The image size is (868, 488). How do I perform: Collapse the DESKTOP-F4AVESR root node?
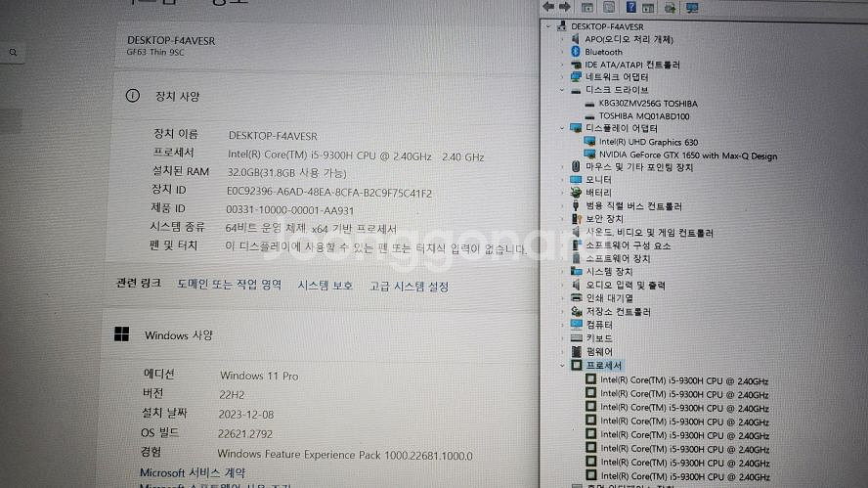coord(548,26)
